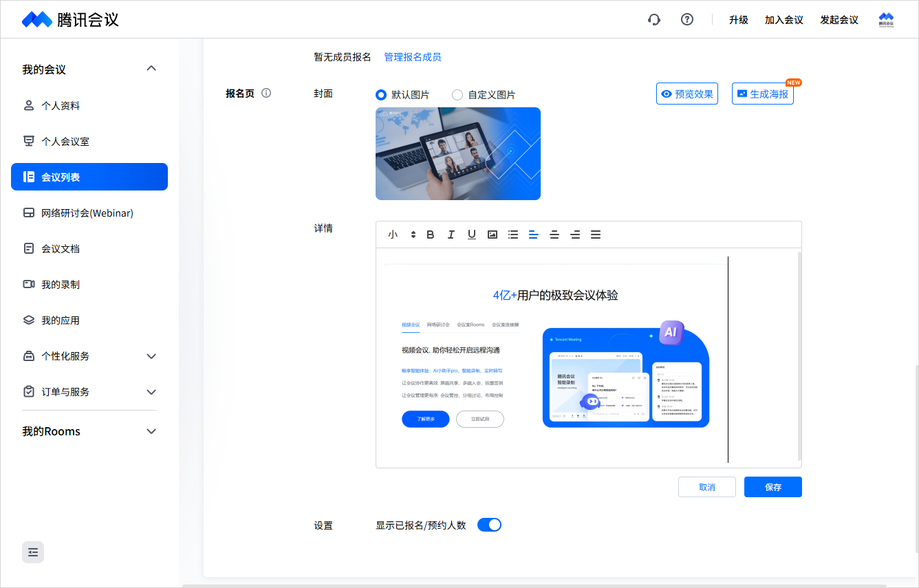Viewport: 919px width, 588px height.
Task: Click the 生成海报 button
Action: pos(763,94)
